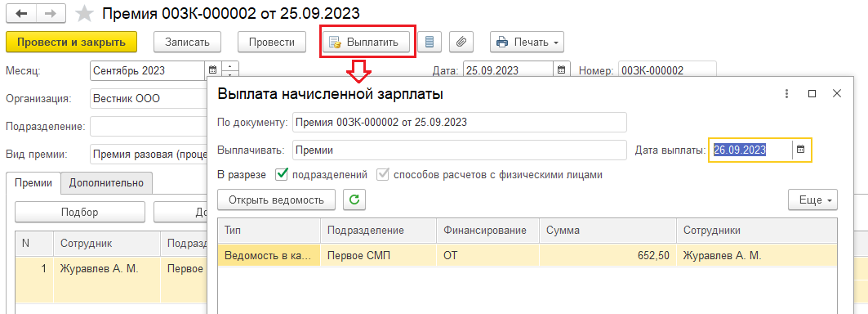The image size is (868, 314).
Task: Focus the Номер field 003К-000002
Action: point(667,70)
